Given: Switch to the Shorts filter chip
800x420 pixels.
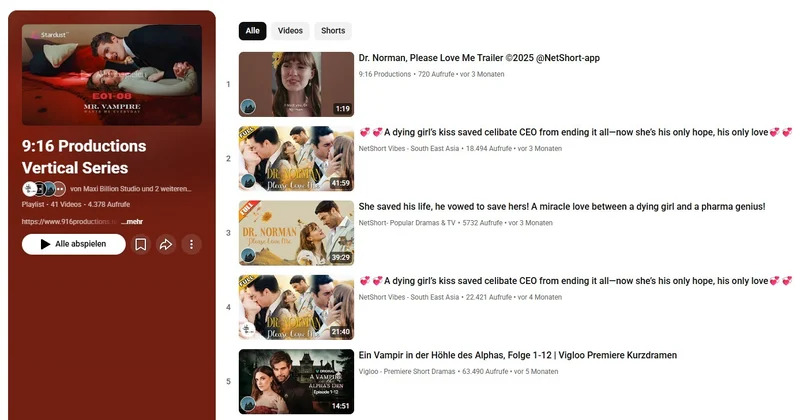Looking at the screenshot, I should tap(333, 31).
